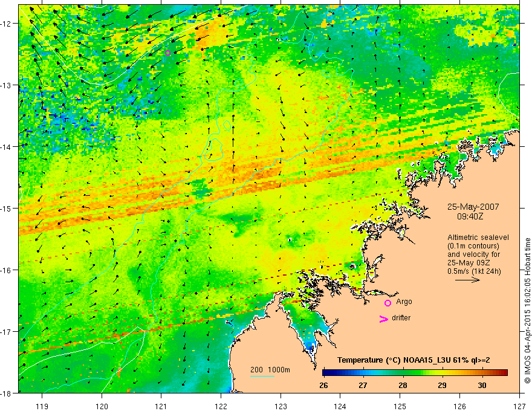Click the longitude 124 axis label
Viewport: 532px width, 411px height.
[x=340, y=406]
